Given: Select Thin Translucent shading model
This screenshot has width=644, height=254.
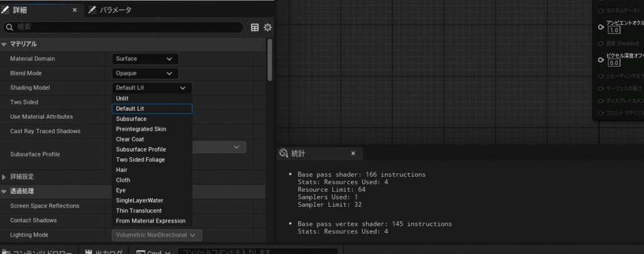Looking at the screenshot, I should coord(152,211).
